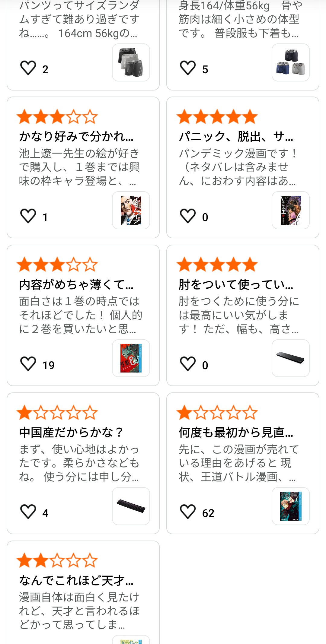Image resolution: width=326 pixels, height=644 pixels.
Task: Tap heart on かなり好みで分かれ review
Action: point(28,216)
